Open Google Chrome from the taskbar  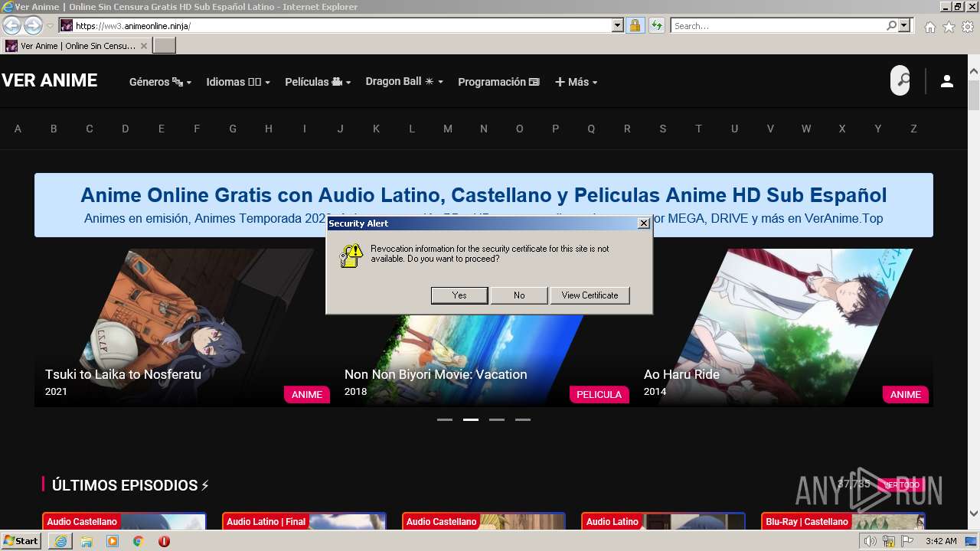pyautogui.click(x=139, y=541)
